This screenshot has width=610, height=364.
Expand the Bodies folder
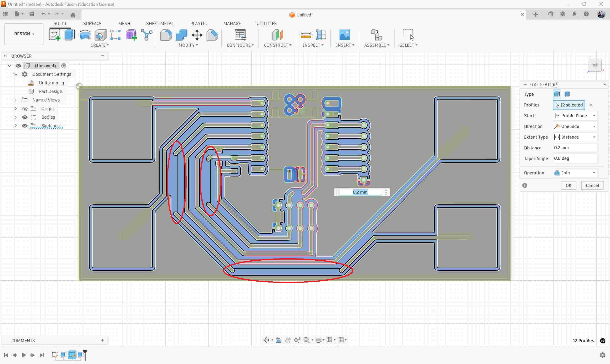pyautogui.click(x=16, y=117)
